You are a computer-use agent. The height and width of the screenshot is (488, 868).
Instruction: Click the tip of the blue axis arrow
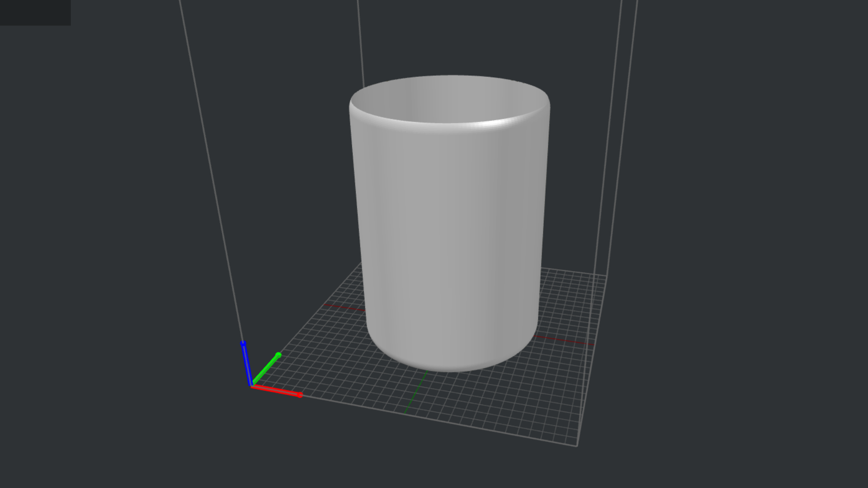244,342
